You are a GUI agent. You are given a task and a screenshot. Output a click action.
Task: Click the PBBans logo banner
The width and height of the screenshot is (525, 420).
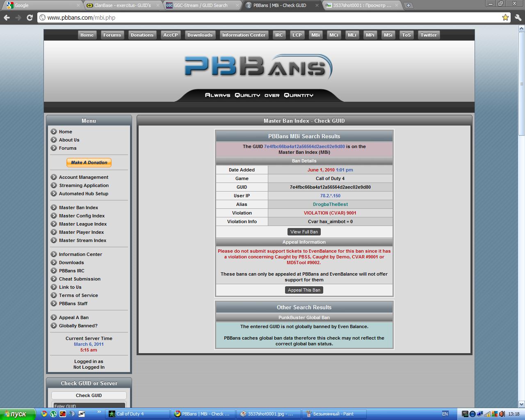click(259, 68)
